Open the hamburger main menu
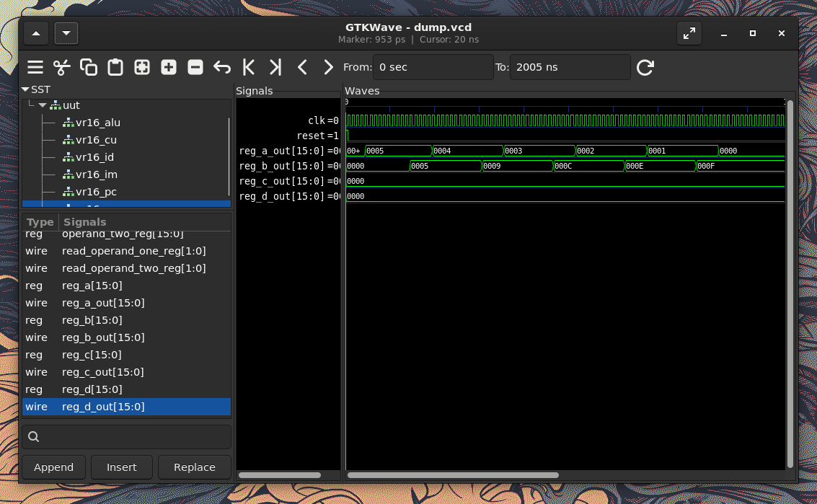 coord(35,68)
